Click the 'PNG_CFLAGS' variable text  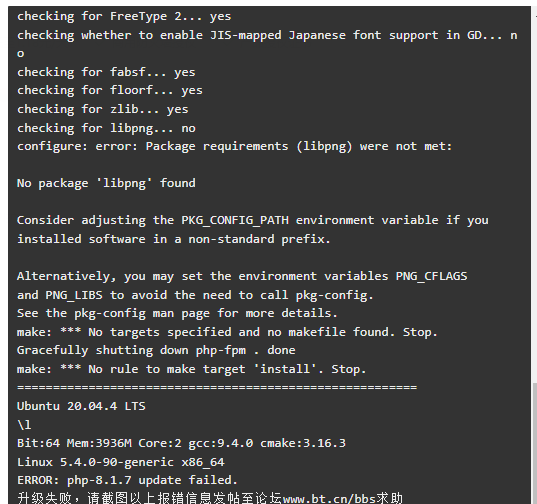point(432,276)
